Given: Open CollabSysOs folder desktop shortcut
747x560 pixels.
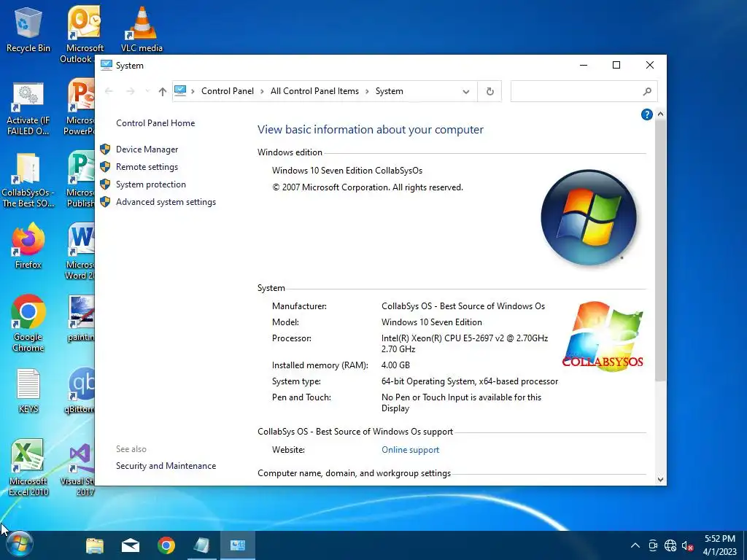Looking at the screenshot, I should (28, 181).
